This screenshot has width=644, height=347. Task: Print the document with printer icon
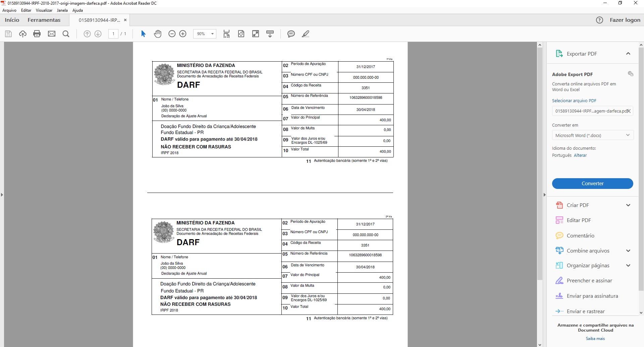pyautogui.click(x=37, y=34)
